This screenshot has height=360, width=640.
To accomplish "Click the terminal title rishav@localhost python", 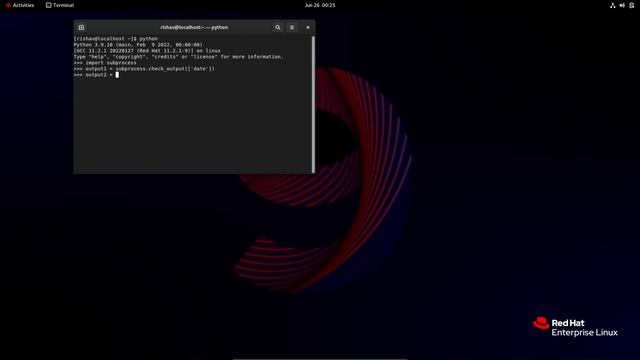I will coord(194,27).
